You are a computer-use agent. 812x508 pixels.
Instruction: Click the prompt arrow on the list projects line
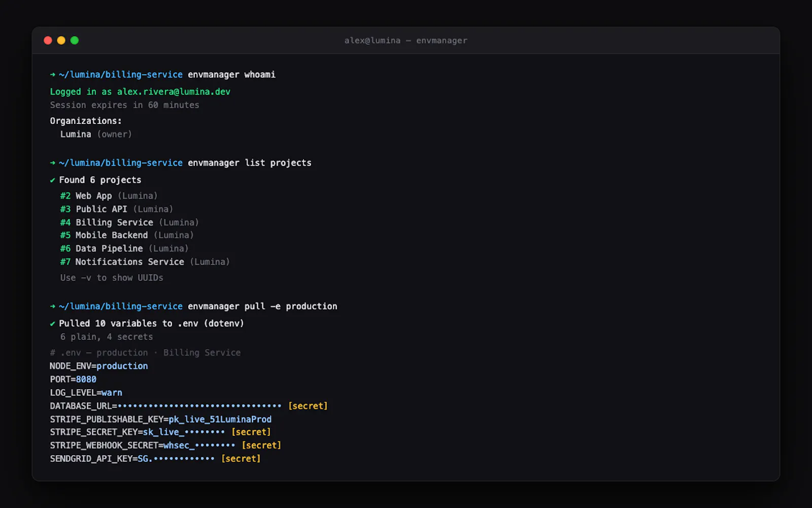[53, 163]
